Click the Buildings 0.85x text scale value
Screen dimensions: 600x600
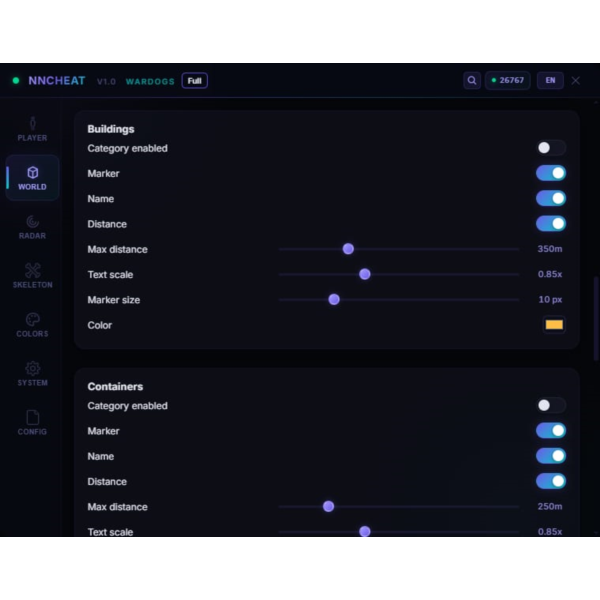pos(550,274)
